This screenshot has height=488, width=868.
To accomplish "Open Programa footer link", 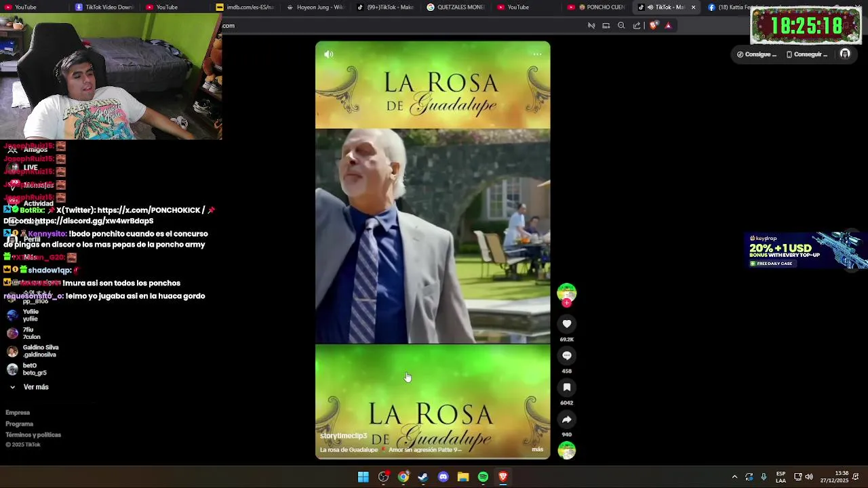I will click(x=19, y=424).
